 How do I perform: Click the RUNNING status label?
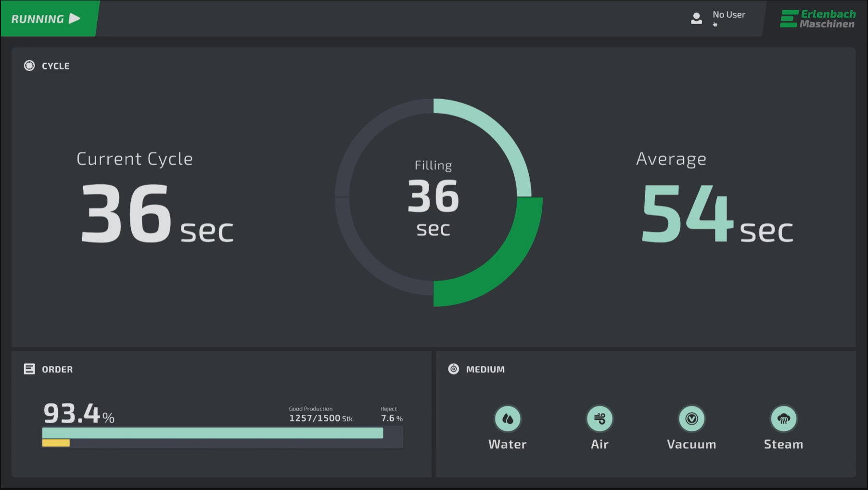pos(38,19)
